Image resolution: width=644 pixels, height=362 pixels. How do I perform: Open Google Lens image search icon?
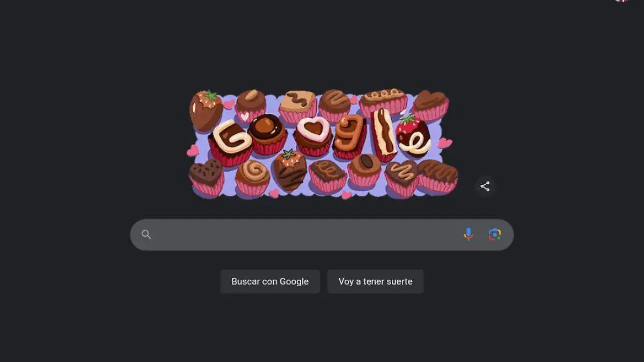click(495, 234)
